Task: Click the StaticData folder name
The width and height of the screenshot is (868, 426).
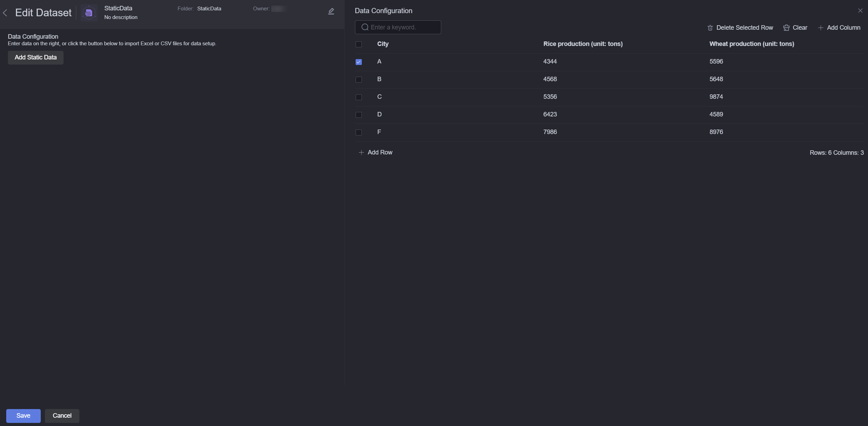Action: click(209, 9)
